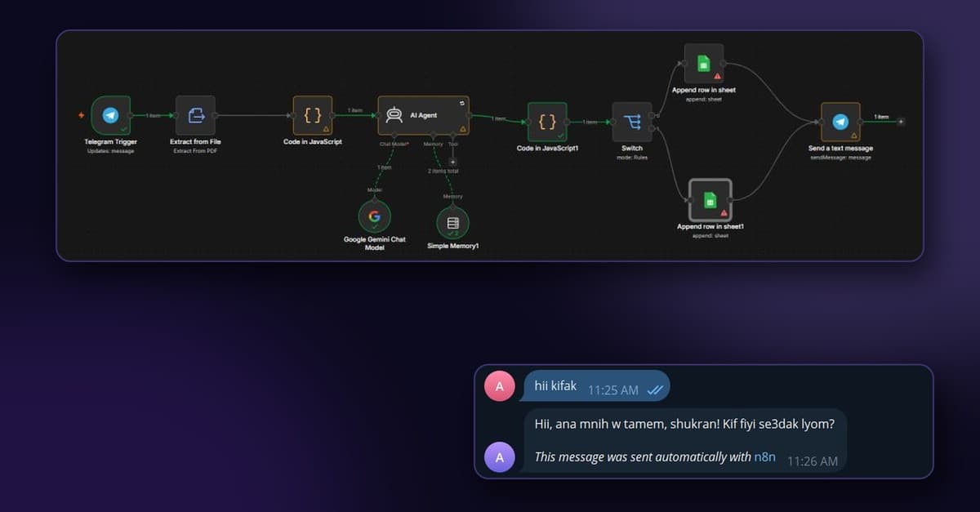The height and width of the screenshot is (512, 980).
Task: Open the n8n link in the chat reply
Action: (764, 457)
